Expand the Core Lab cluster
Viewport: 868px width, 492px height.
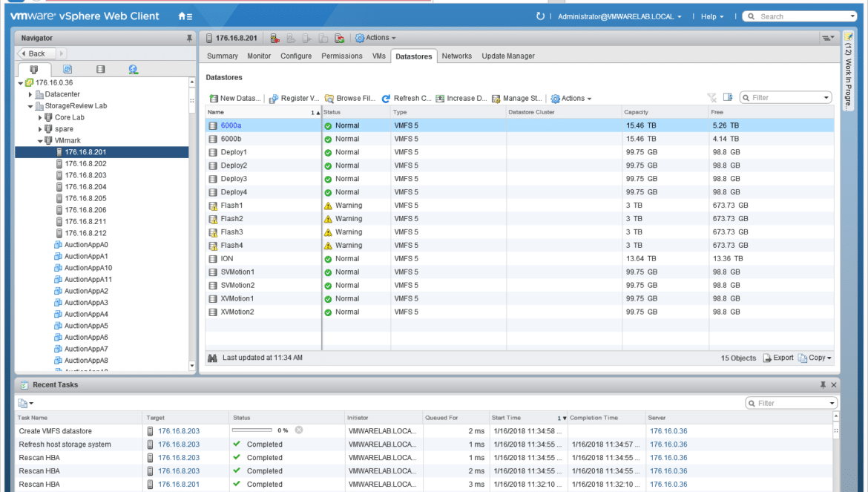(40, 118)
